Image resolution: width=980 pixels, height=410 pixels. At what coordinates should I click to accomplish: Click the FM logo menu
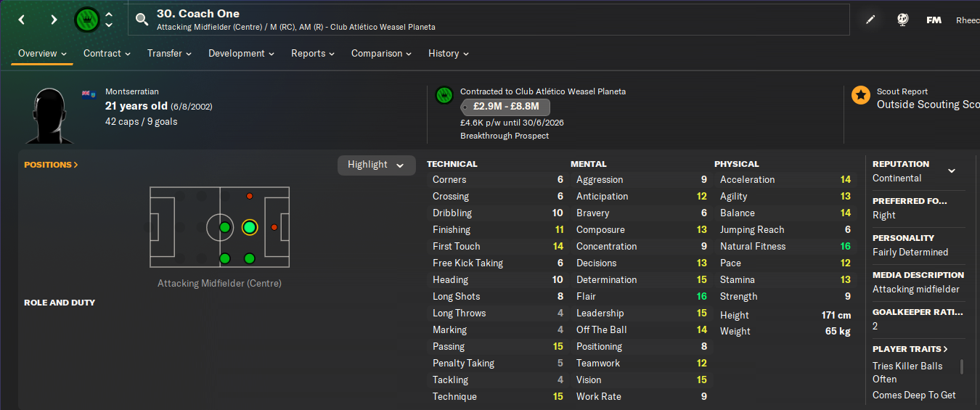[x=934, y=20]
